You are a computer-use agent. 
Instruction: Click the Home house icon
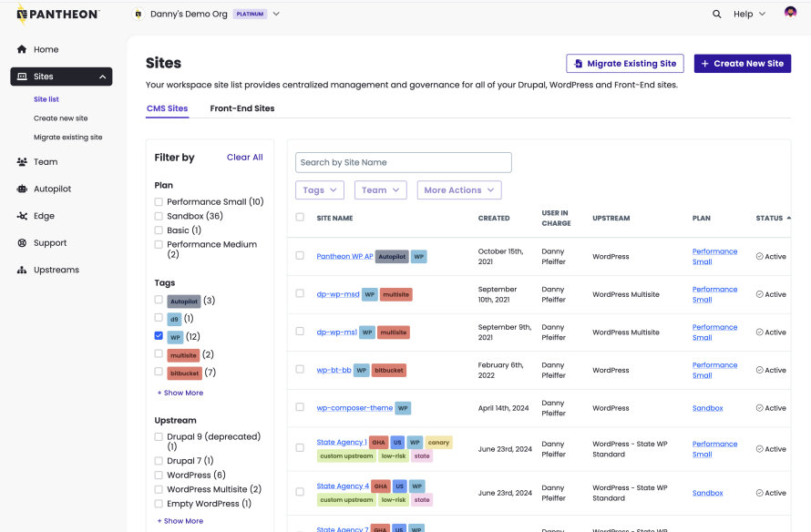(22, 49)
